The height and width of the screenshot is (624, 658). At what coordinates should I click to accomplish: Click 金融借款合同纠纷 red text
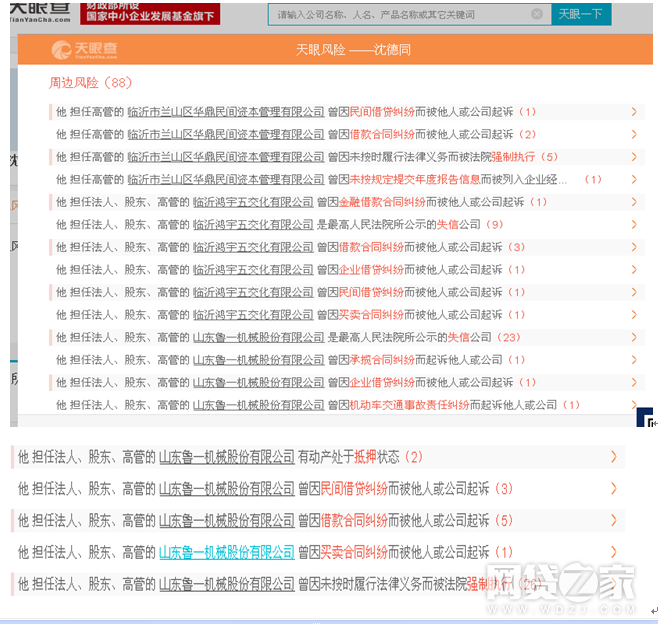[382, 202]
